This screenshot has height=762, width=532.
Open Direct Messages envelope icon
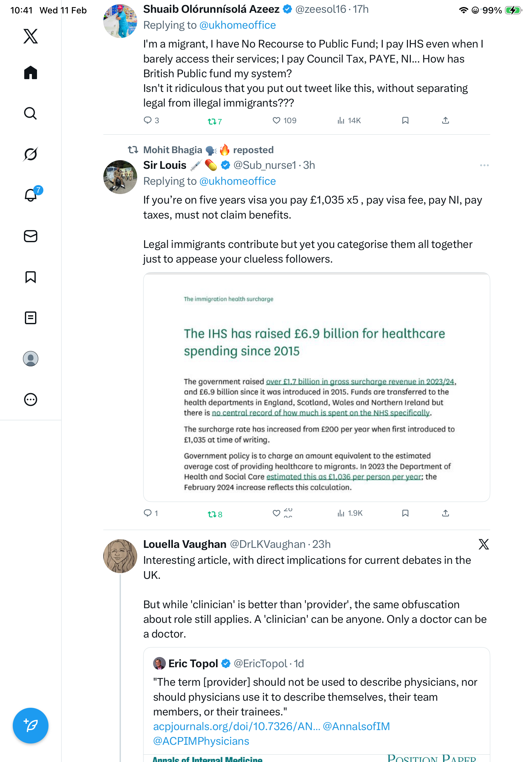click(x=31, y=236)
